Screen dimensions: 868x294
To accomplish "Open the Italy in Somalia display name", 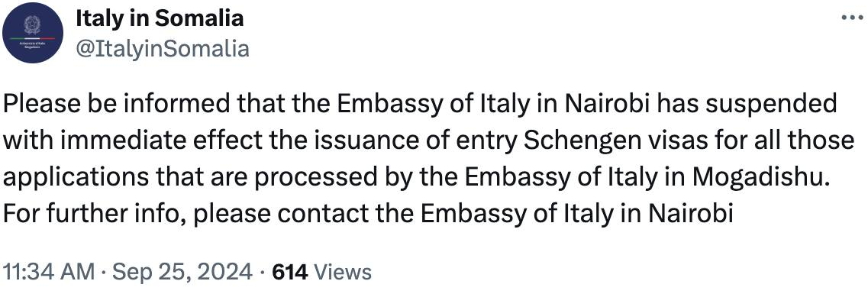I will click(x=160, y=19).
